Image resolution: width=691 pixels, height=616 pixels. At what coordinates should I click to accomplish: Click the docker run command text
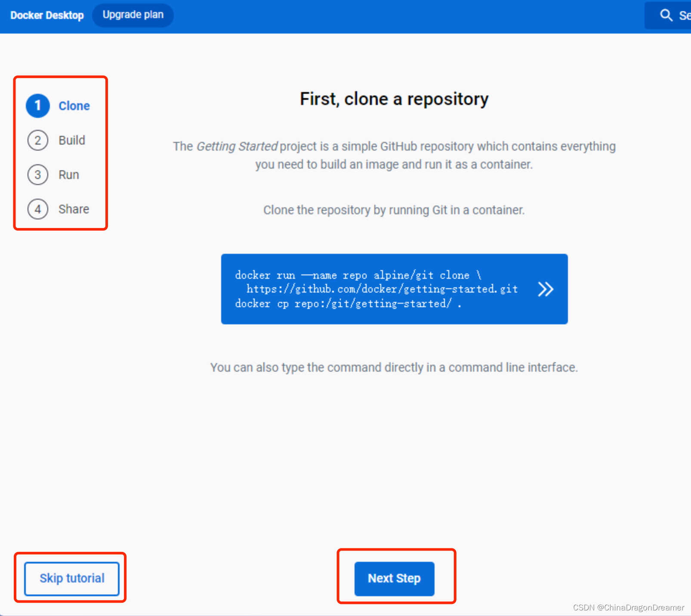358,275
